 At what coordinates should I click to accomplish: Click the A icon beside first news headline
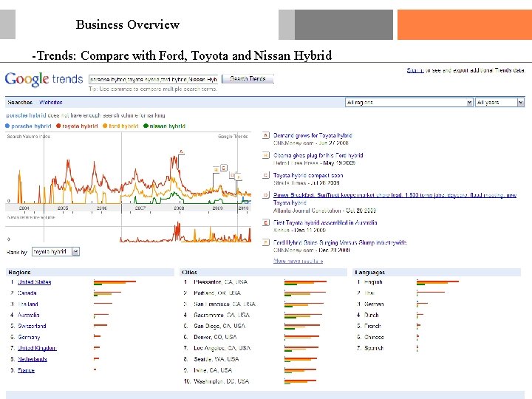pos(266,135)
